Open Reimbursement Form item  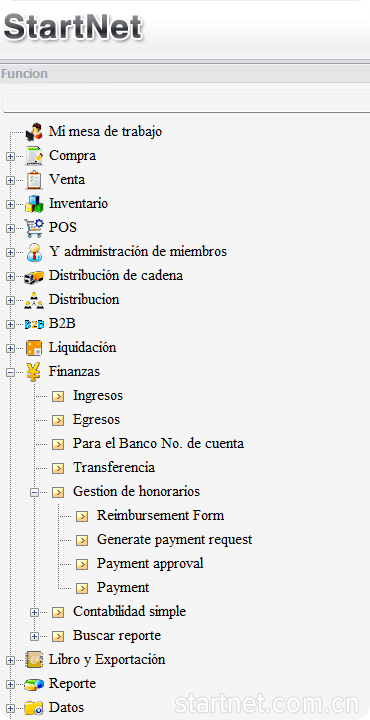coord(160,515)
